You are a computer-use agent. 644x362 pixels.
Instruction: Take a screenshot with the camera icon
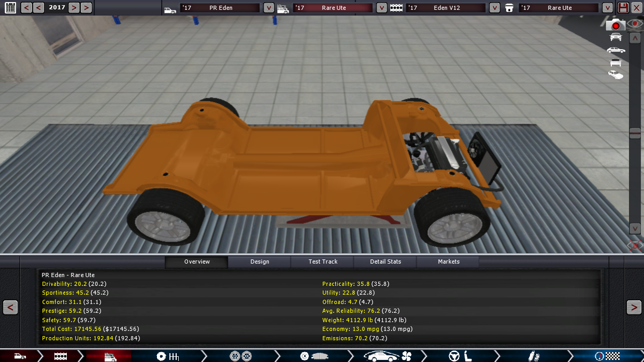(616, 24)
